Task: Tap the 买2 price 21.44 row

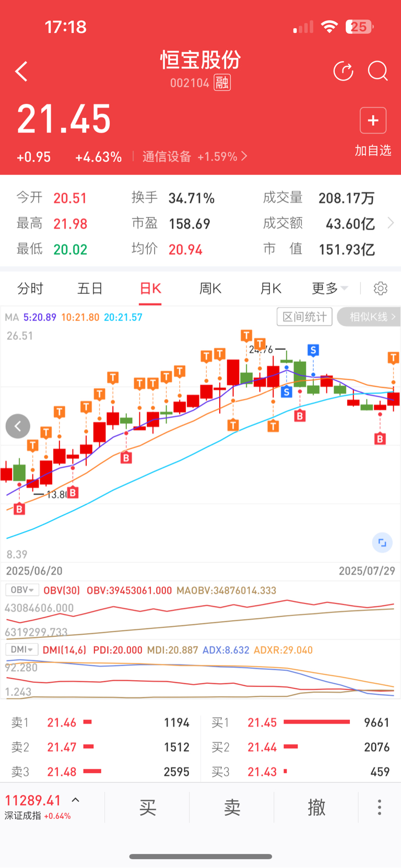Action: (x=301, y=747)
